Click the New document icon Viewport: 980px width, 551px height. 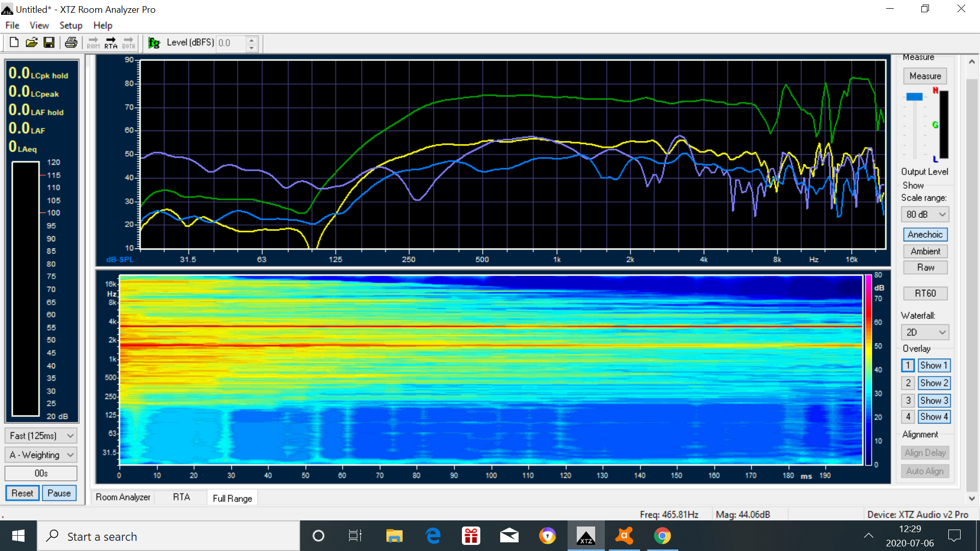pyautogui.click(x=14, y=43)
